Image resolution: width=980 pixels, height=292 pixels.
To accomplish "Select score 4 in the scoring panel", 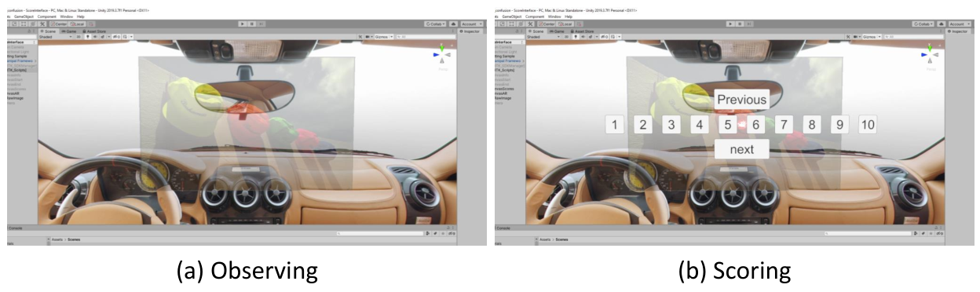I will (x=699, y=124).
